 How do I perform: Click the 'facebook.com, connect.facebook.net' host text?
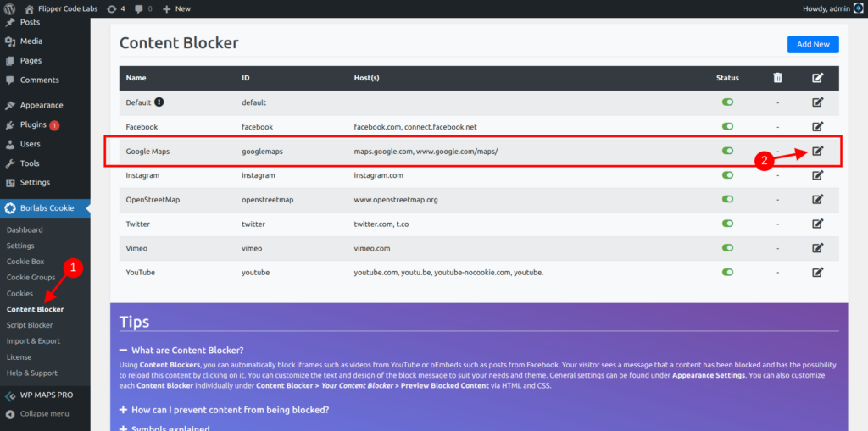[415, 127]
